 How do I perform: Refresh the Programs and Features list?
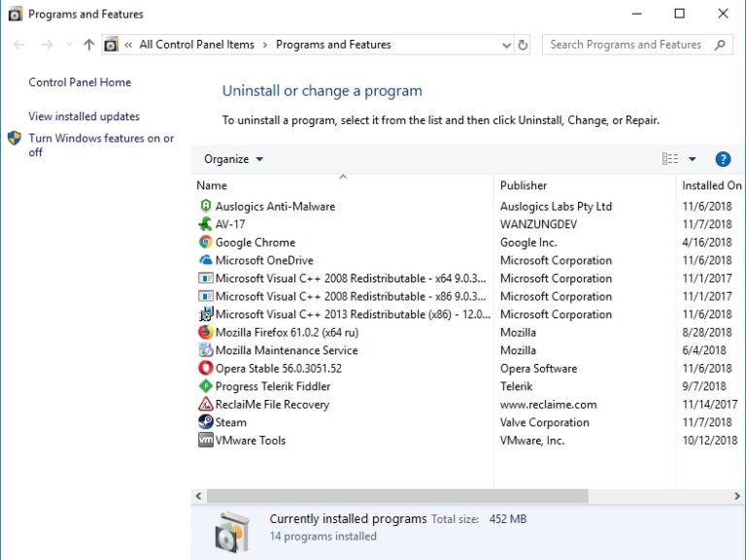point(523,45)
